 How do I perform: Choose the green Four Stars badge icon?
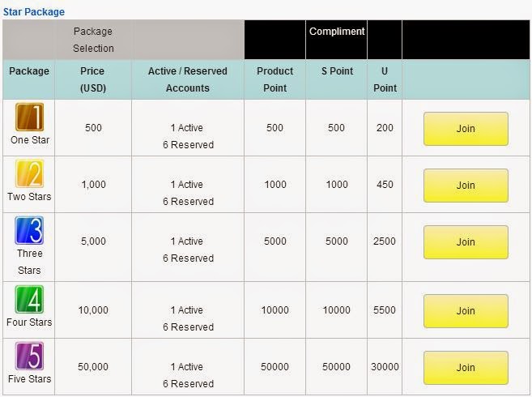pyautogui.click(x=29, y=299)
